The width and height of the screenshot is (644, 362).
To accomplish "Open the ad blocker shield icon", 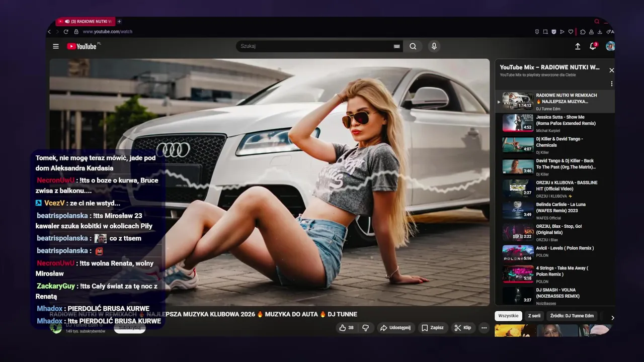I will (554, 32).
